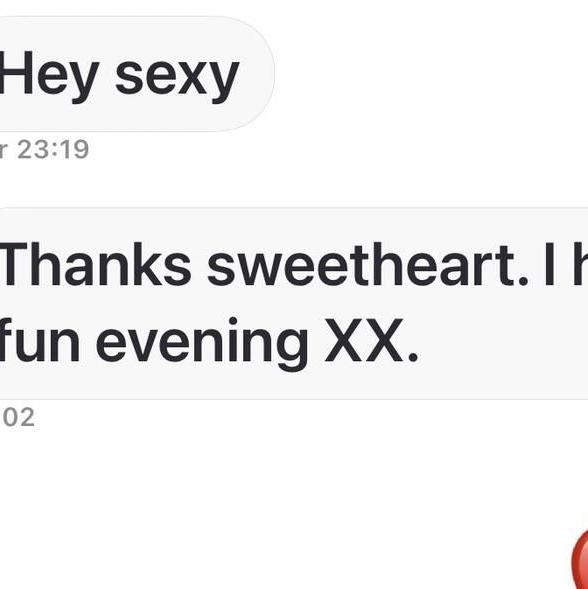Screen dimensions: 588x589
Task: Click the period after "sweetheart"
Action: point(523,281)
